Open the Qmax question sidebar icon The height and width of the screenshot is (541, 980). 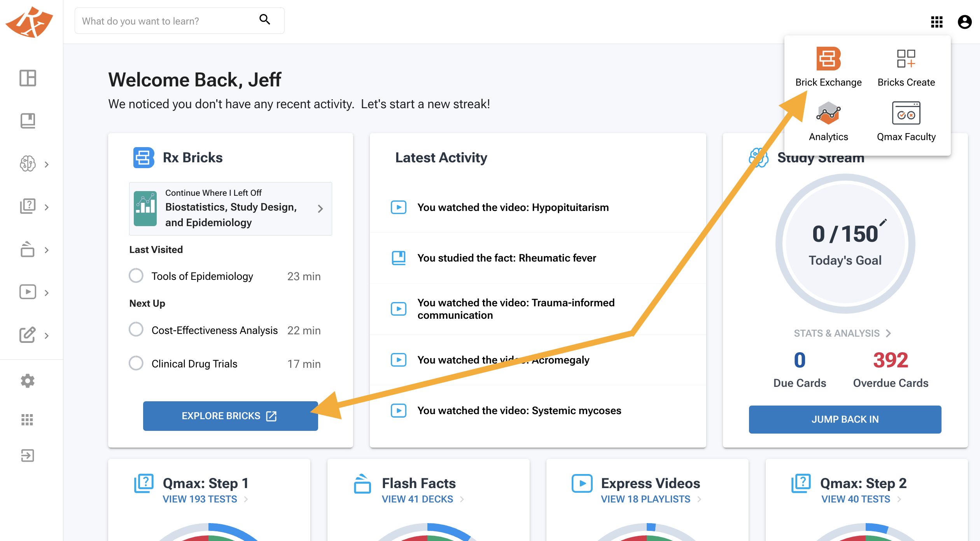(28, 206)
